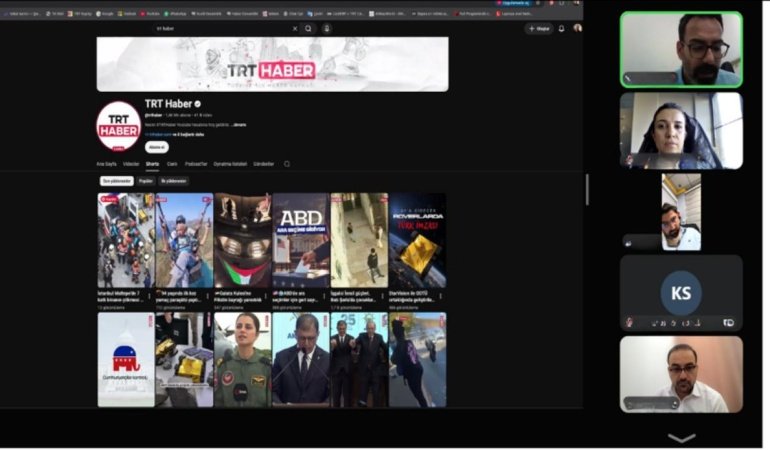Open the paragliding short thumbnail

pyautogui.click(x=184, y=240)
